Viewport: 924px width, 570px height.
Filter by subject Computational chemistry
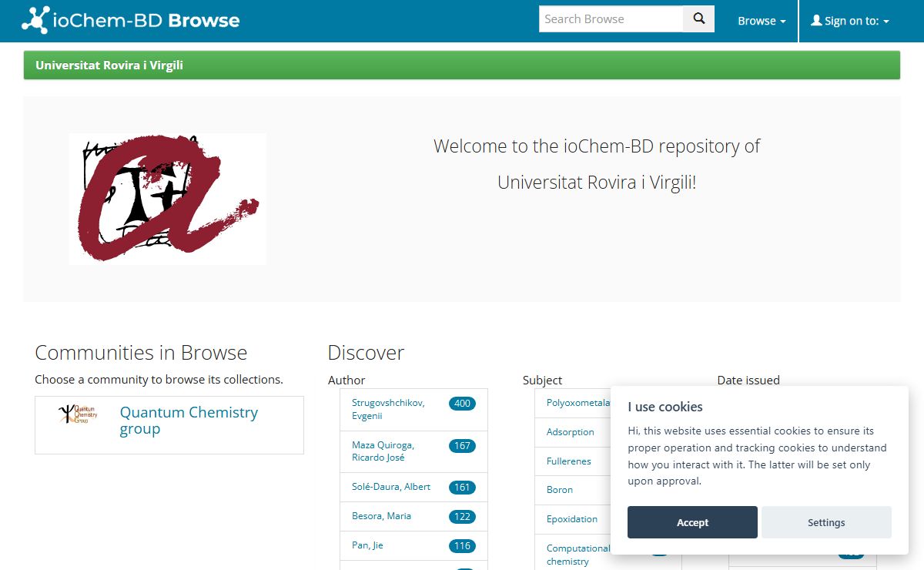tap(578, 555)
